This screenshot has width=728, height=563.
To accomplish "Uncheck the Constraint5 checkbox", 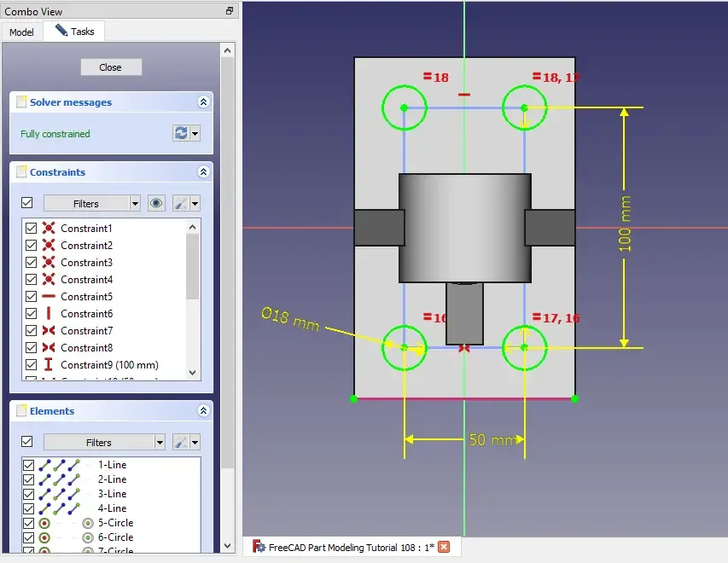I will pyautogui.click(x=31, y=296).
